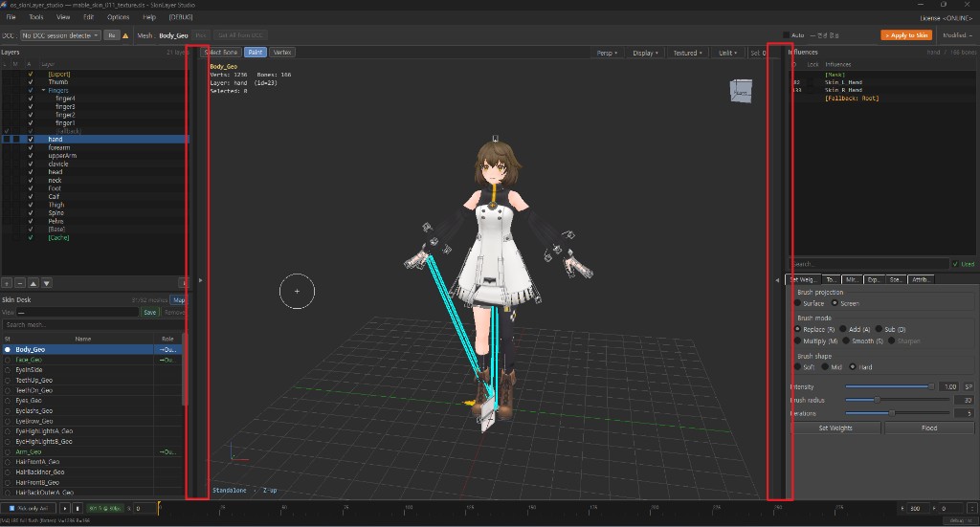This screenshot has width=980, height=527.
Task: Collapse the Fingers layer group
Action: point(44,91)
